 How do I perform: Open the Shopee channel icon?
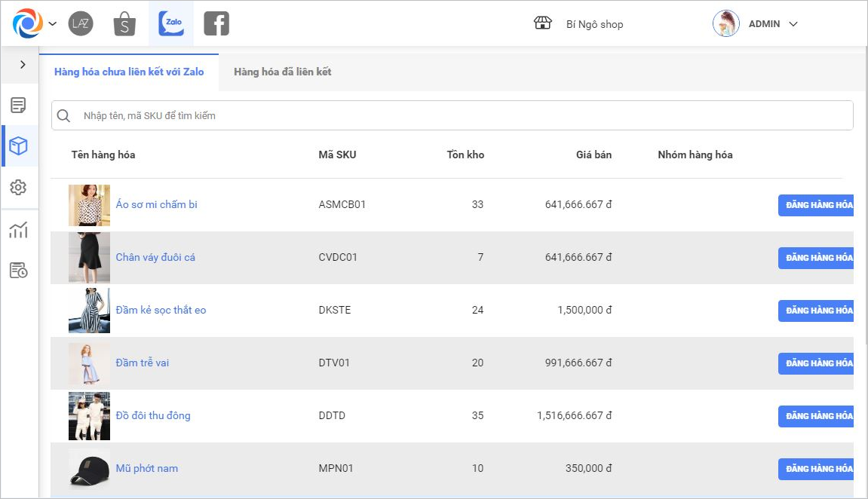coord(124,24)
